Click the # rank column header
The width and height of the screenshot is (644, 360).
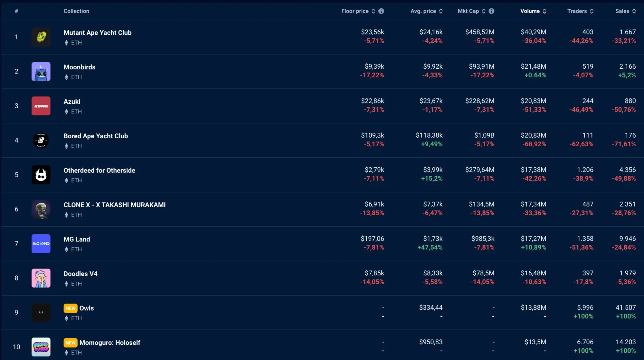point(16,11)
